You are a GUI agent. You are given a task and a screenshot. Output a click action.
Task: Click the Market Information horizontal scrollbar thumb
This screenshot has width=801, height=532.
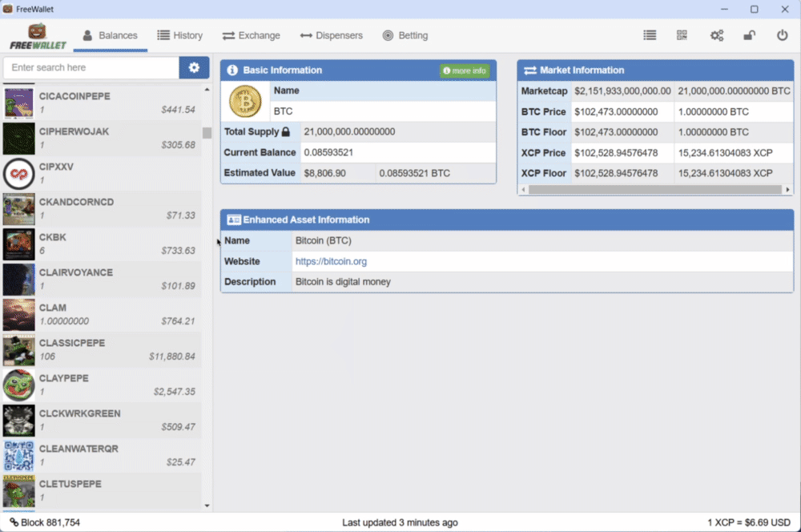coord(655,190)
